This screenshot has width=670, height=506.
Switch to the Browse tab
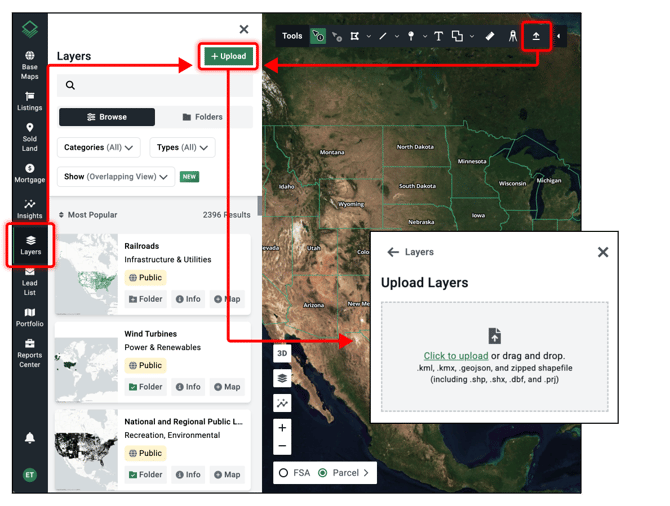[107, 117]
